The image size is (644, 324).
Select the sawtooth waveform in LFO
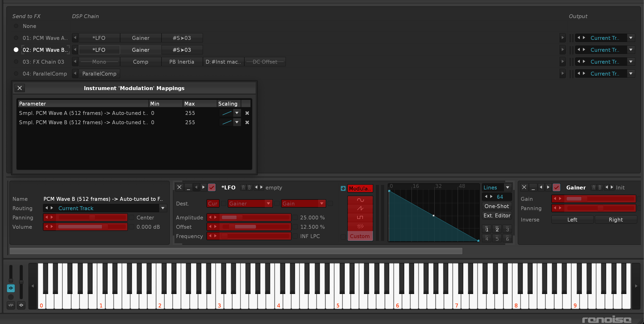click(360, 208)
